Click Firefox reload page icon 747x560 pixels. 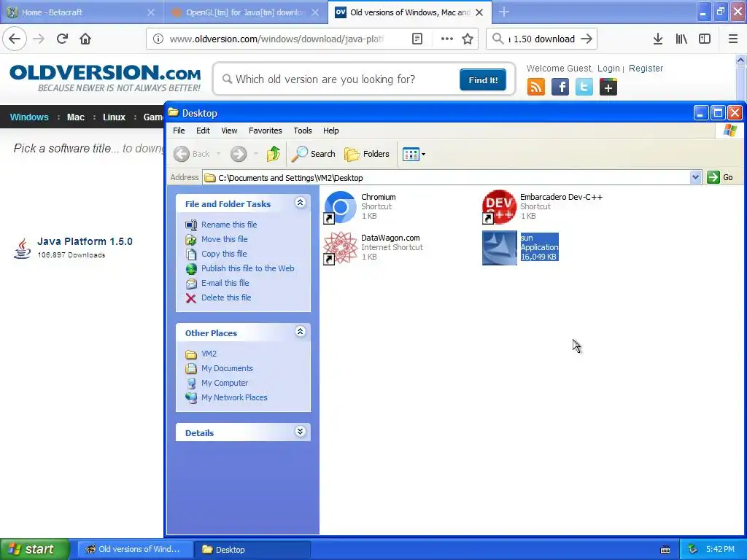click(x=62, y=39)
